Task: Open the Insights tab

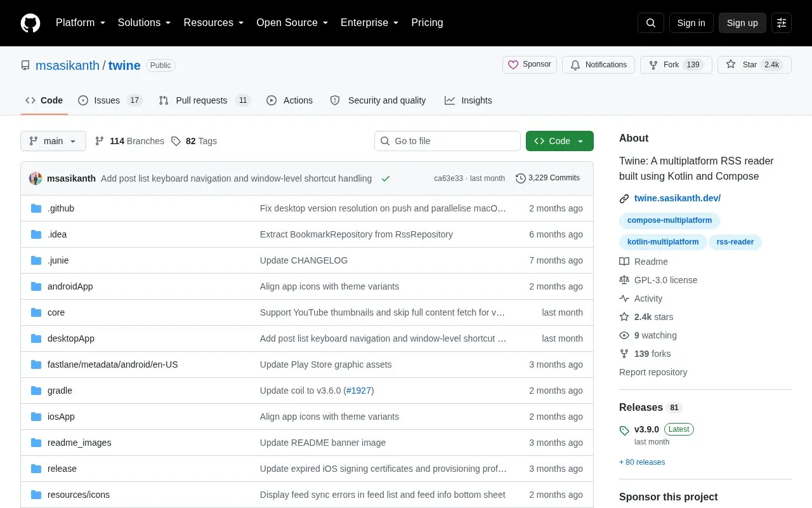Action: point(468,100)
